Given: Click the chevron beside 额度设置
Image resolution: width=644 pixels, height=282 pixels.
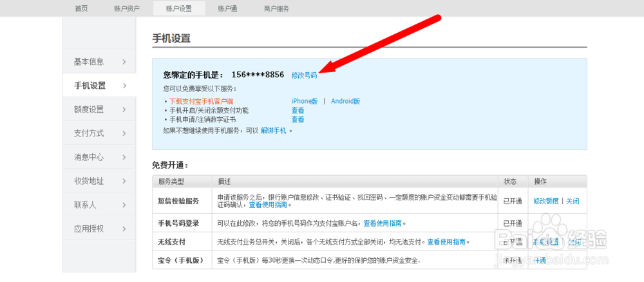Looking at the screenshot, I should coord(124,109).
